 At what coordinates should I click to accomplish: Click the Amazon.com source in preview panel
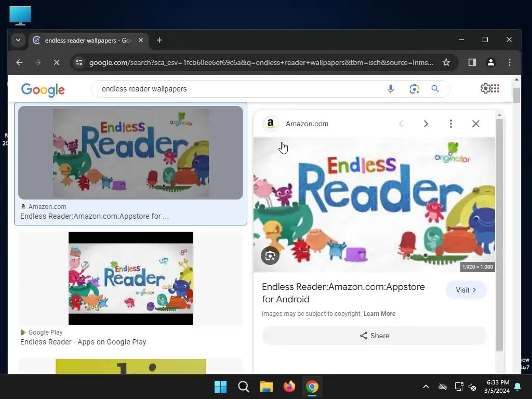307,124
